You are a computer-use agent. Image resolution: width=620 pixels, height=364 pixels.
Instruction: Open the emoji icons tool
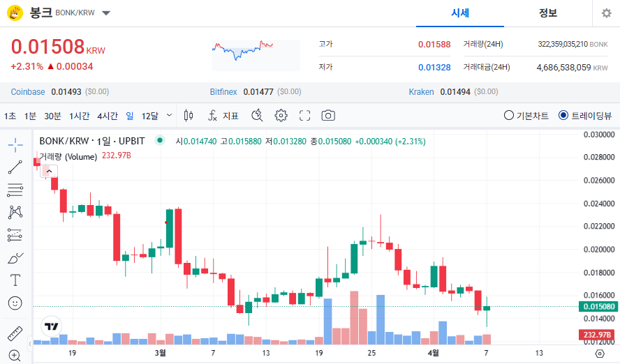pyautogui.click(x=15, y=303)
